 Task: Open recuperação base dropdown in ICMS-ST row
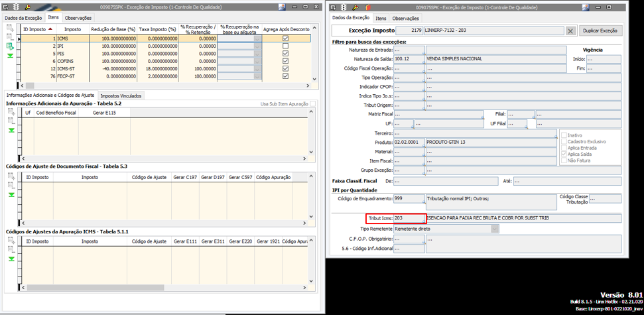point(257,69)
